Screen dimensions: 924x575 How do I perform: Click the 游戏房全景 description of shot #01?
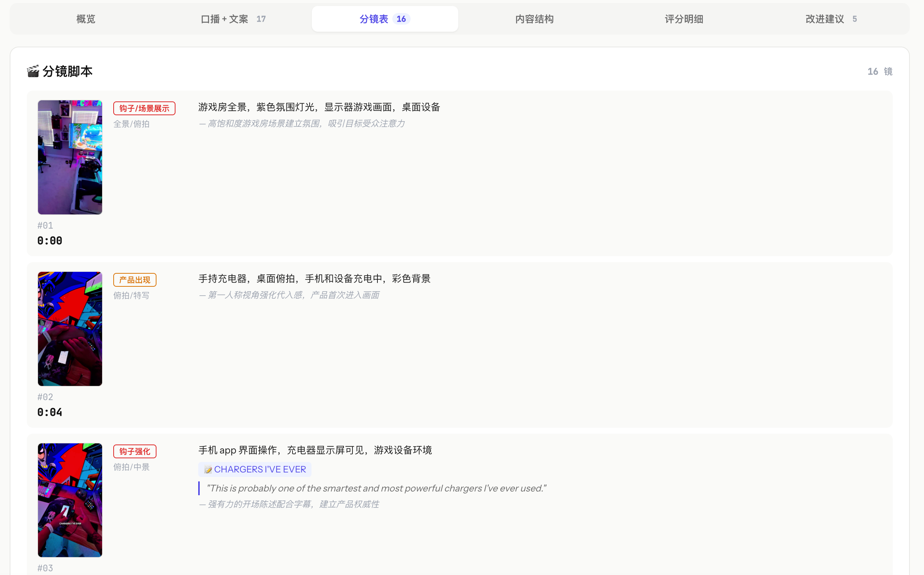click(x=319, y=107)
